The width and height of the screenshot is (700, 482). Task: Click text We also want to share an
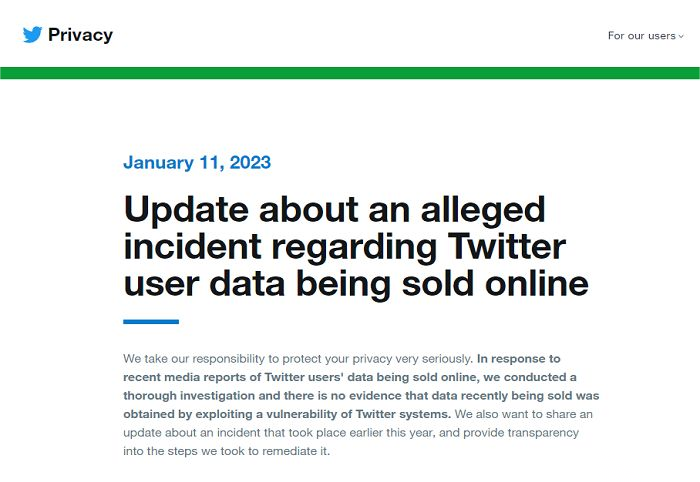point(524,414)
